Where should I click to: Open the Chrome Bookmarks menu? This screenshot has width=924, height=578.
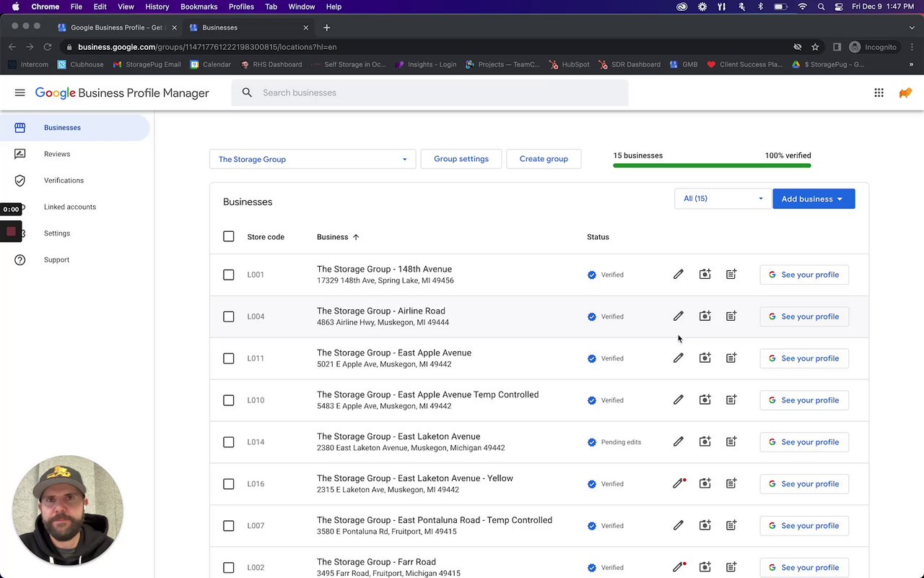tap(199, 7)
